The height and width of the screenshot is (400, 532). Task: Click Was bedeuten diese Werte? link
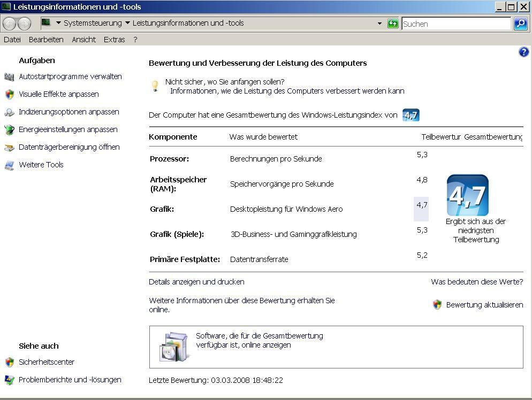pos(477,282)
